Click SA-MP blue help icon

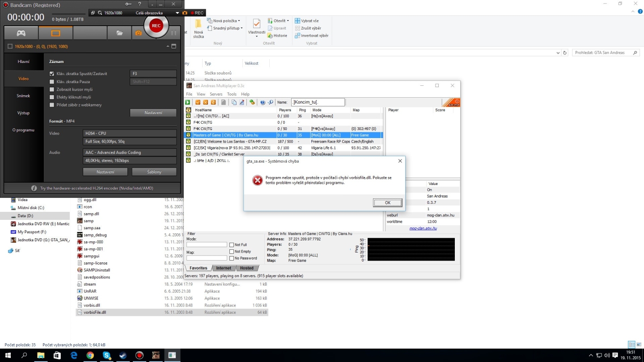[263, 102]
